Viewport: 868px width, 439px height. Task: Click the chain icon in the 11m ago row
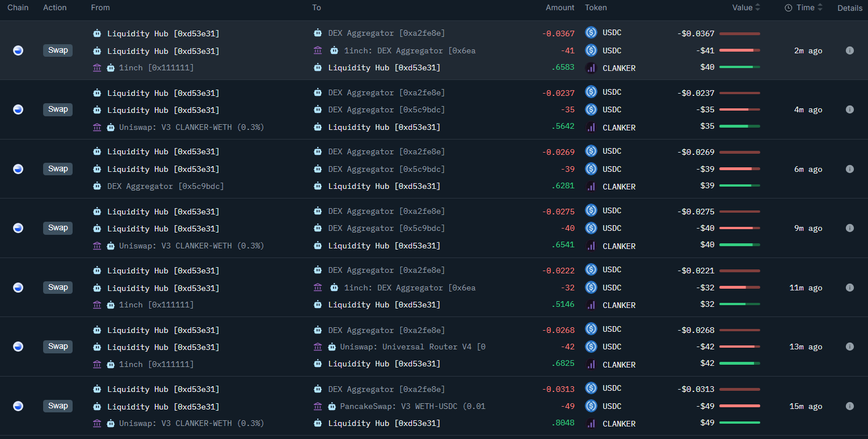tap(18, 288)
